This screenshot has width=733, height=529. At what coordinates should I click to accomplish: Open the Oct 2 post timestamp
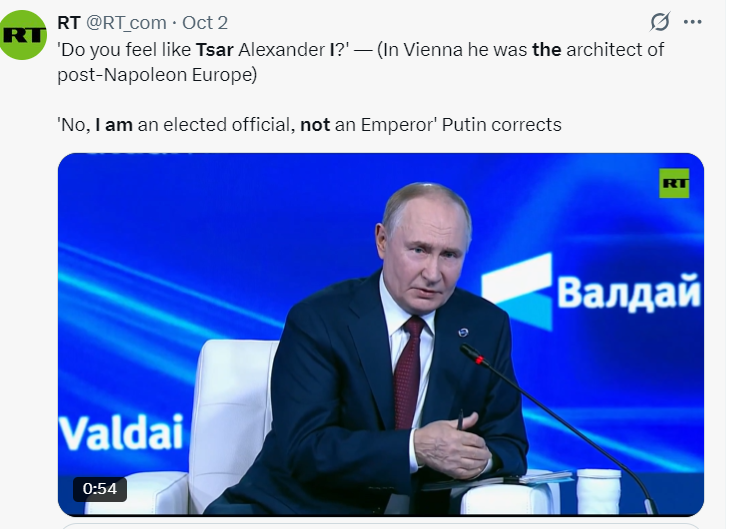(x=205, y=23)
